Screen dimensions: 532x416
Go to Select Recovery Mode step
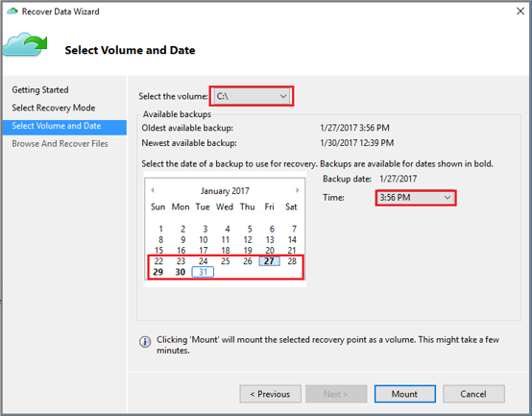54,108
